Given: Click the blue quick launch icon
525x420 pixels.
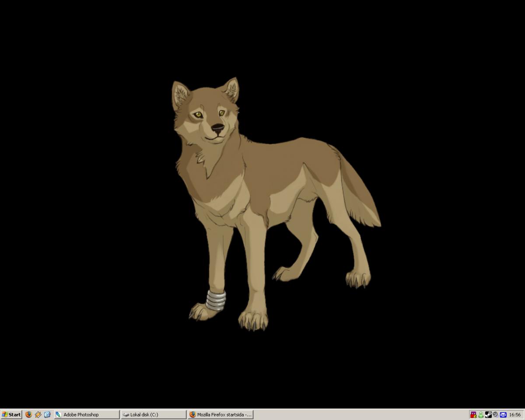Looking at the screenshot, I should (47, 414).
